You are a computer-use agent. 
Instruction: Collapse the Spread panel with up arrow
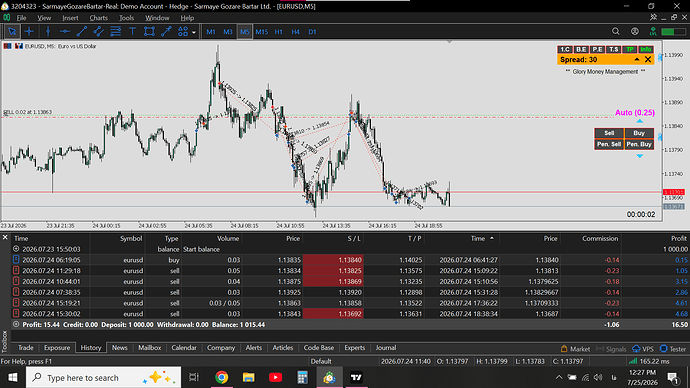[637, 59]
